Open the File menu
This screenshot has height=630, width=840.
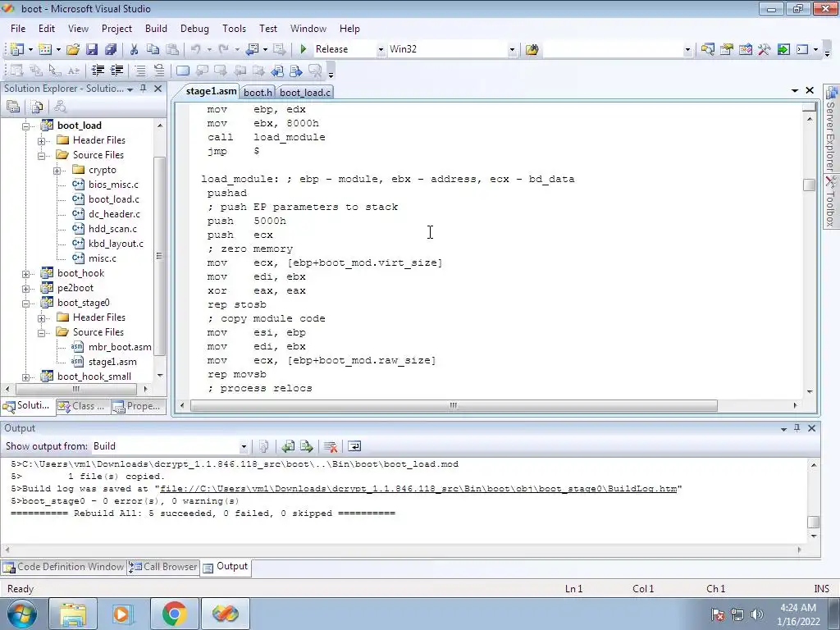[x=18, y=29]
